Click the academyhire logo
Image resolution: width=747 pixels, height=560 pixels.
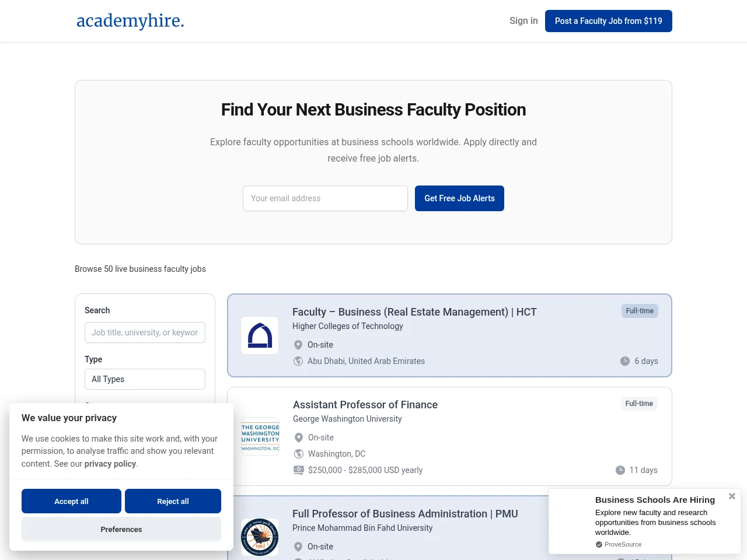[130, 20]
